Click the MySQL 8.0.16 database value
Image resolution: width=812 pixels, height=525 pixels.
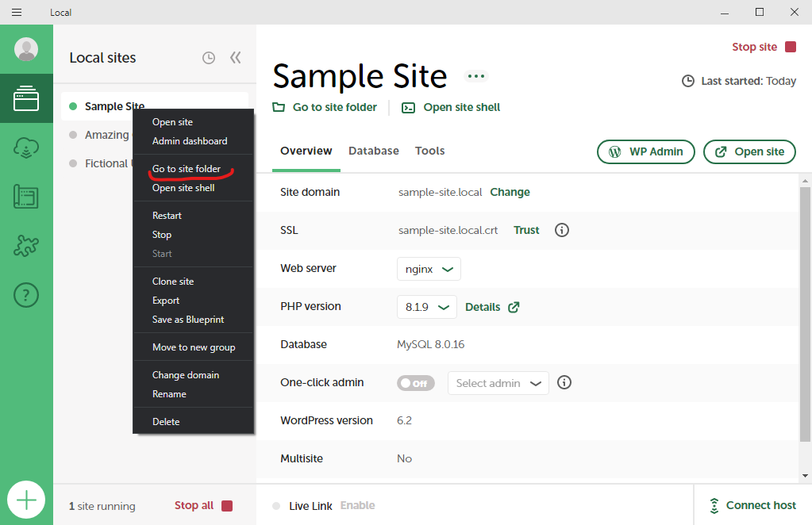pos(430,344)
